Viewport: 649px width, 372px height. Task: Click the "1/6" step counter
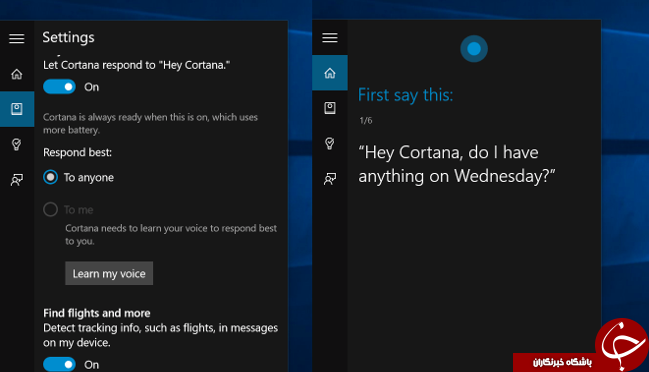coord(366,120)
